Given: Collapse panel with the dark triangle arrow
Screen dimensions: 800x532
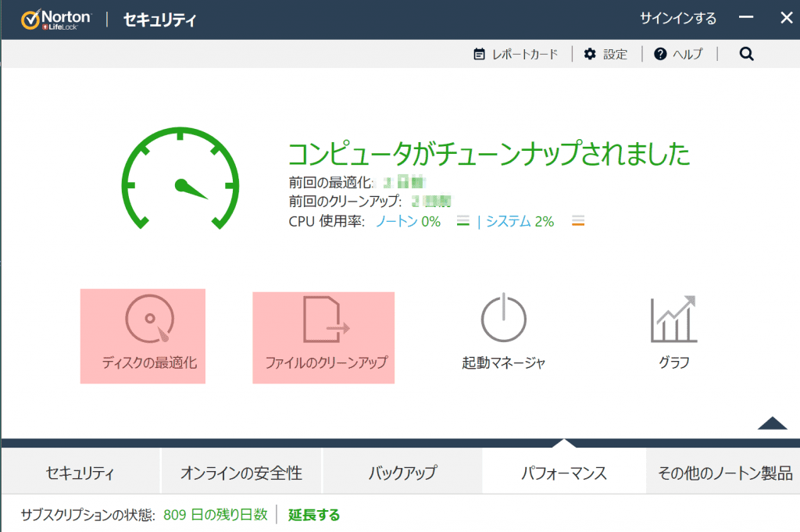Looking at the screenshot, I should (772, 423).
